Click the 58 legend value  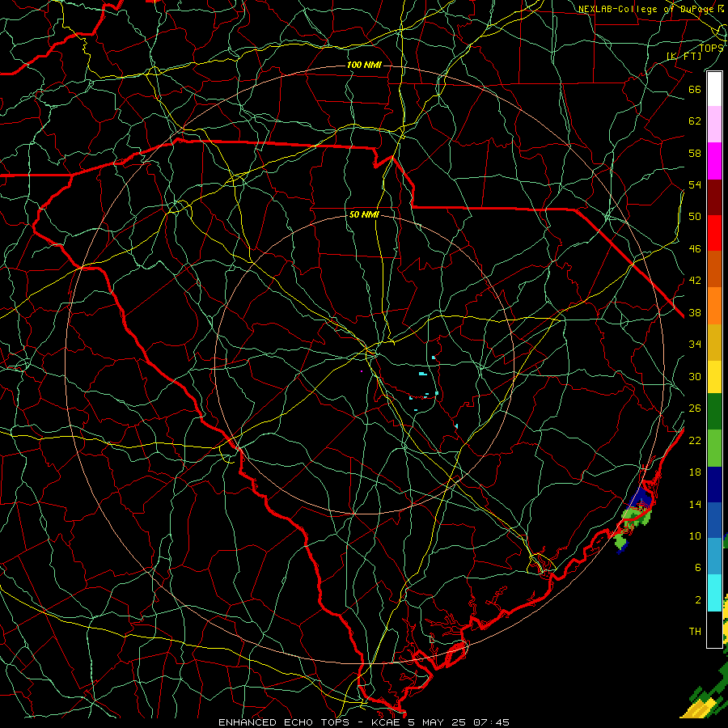point(695,153)
